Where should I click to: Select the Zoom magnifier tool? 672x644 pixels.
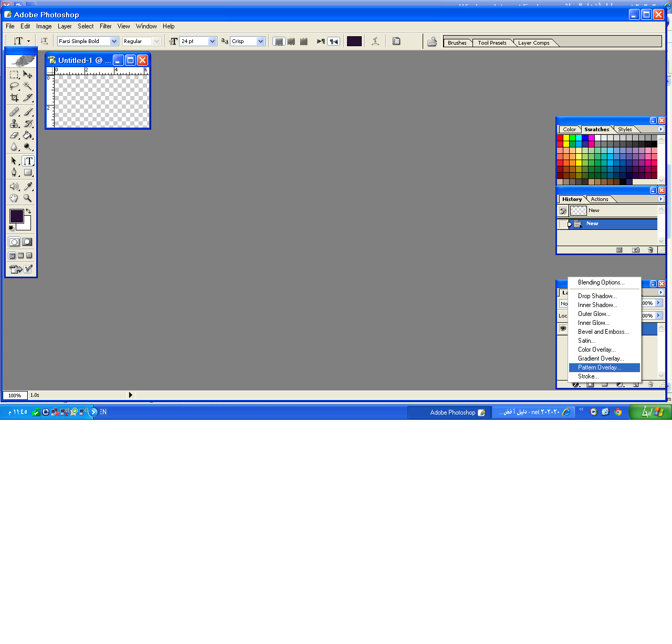click(x=28, y=198)
